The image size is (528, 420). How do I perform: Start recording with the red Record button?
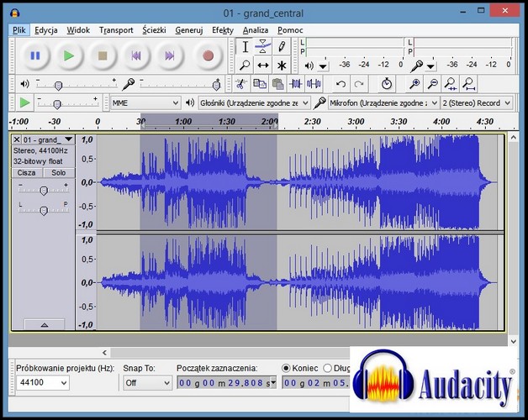point(209,56)
